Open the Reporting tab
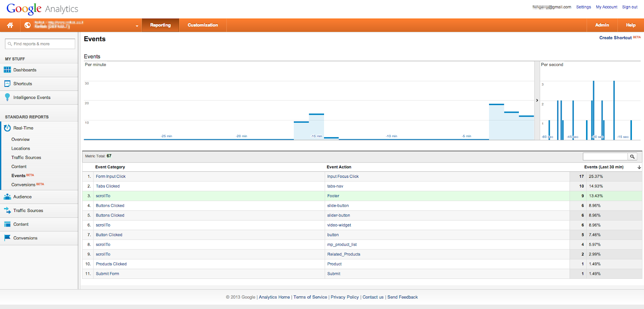 click(x=160, y=25)
